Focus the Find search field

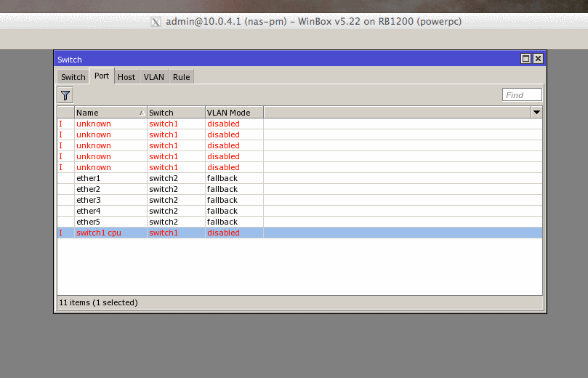pyautogui.click(x=522, y=95)
